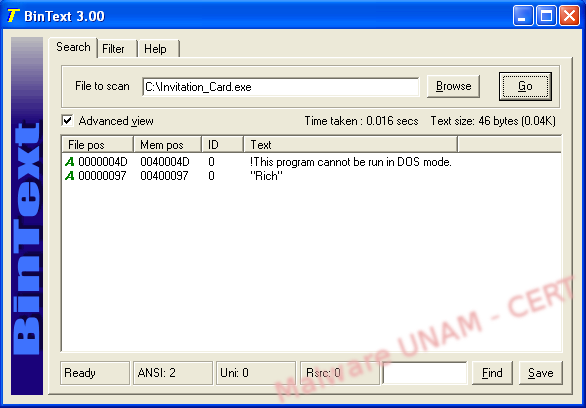Close the BinText window
The image size is (586, 408).
tap(569, 16)
